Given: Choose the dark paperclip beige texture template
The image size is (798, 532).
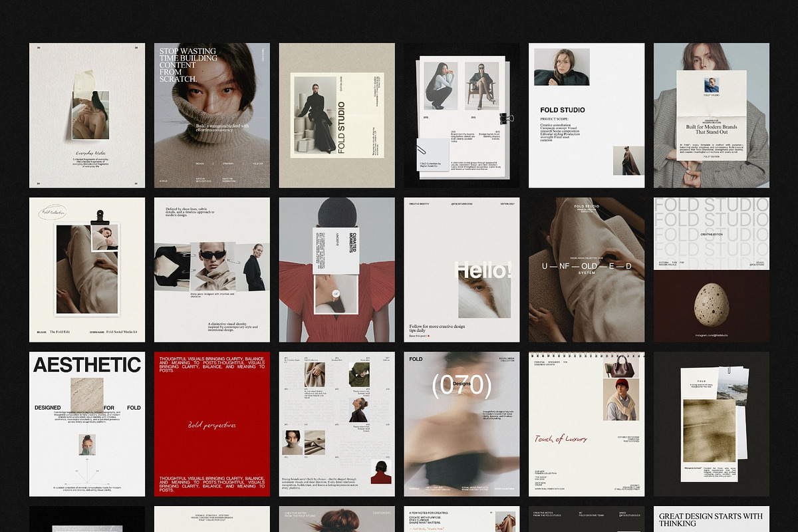Looking at the screenshot, I should coord(712,424).
